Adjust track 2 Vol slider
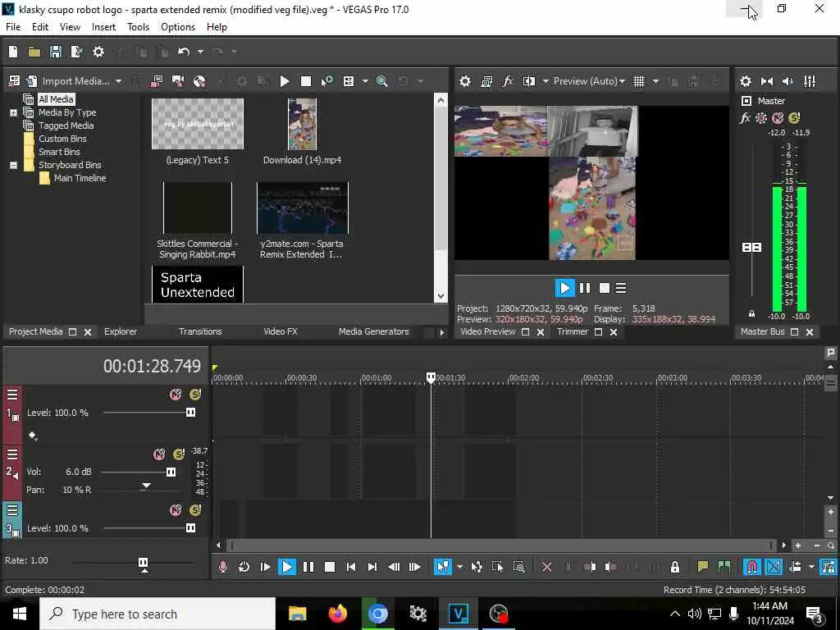The height and width of the screenshot is (630, 840). [x=171, y=472]
